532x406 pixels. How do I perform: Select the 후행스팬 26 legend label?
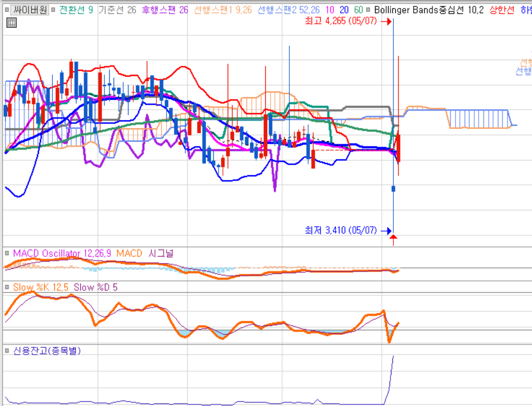click(x=165, y=10)
